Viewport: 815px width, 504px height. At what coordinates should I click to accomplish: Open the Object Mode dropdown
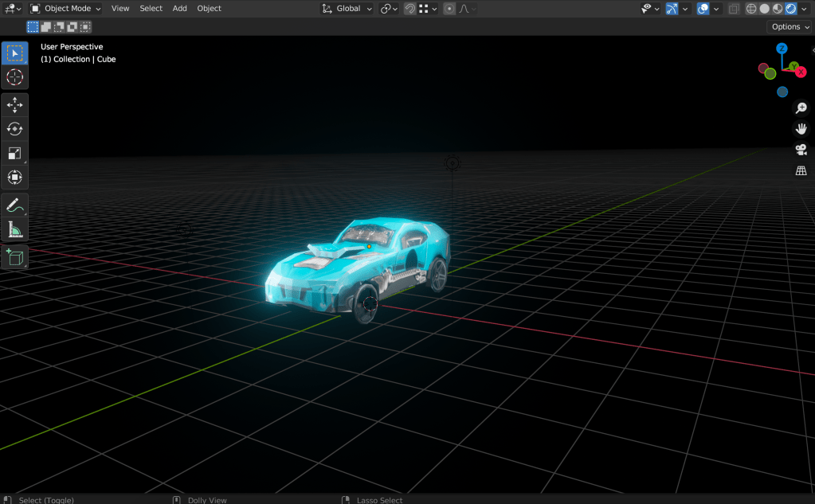65,9
